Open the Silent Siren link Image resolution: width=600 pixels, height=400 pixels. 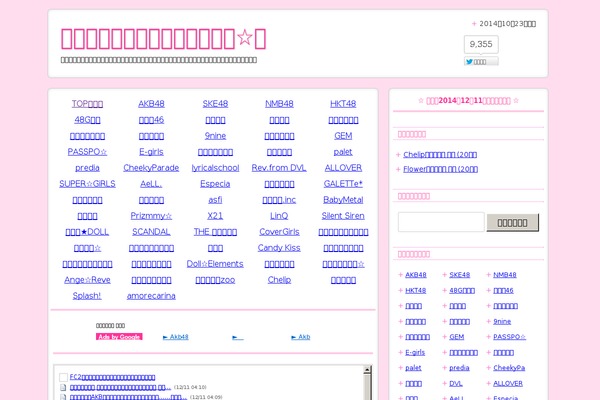[x=343, y=216]
